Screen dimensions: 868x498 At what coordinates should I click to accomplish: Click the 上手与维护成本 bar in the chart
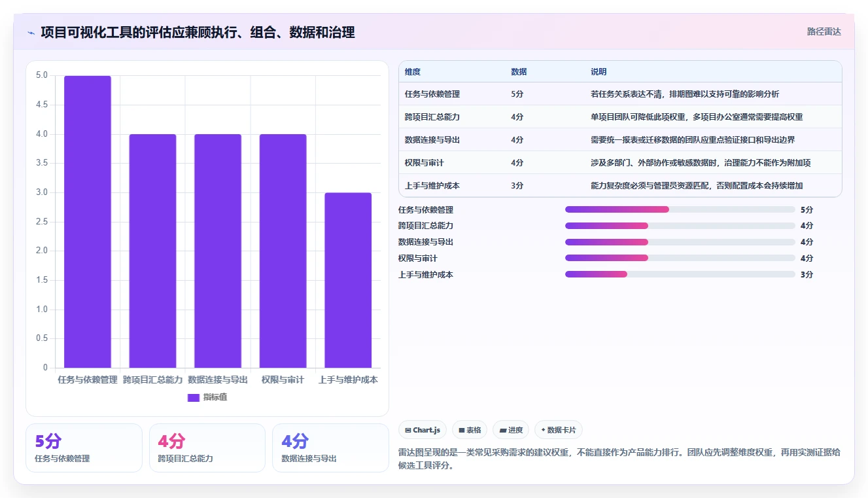tap(348, 280)
